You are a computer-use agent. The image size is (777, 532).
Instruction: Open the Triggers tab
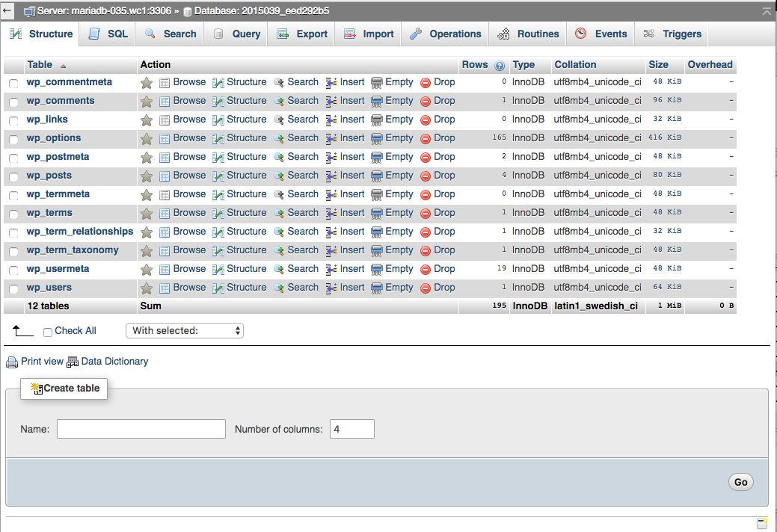tap(672, 34)
